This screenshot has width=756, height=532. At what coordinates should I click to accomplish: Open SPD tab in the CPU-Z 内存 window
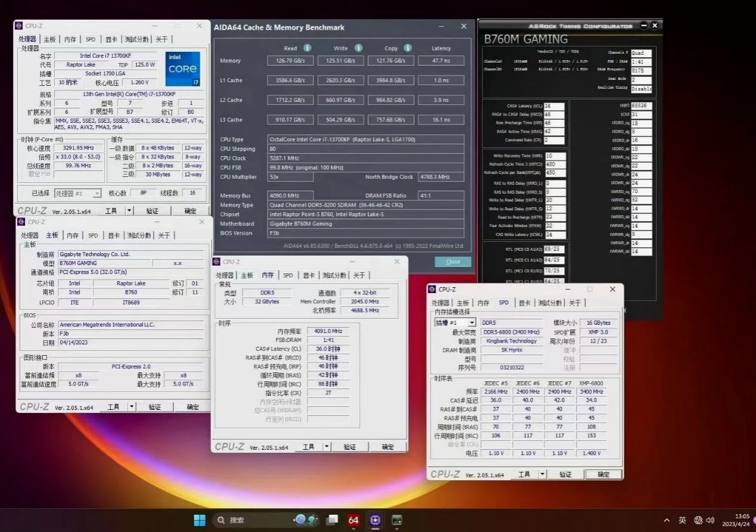[288, 275]
